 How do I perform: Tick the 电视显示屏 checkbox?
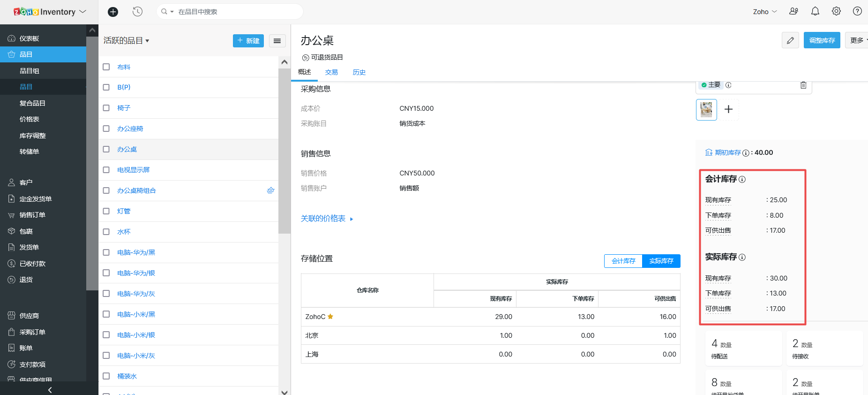coord(106,170)
